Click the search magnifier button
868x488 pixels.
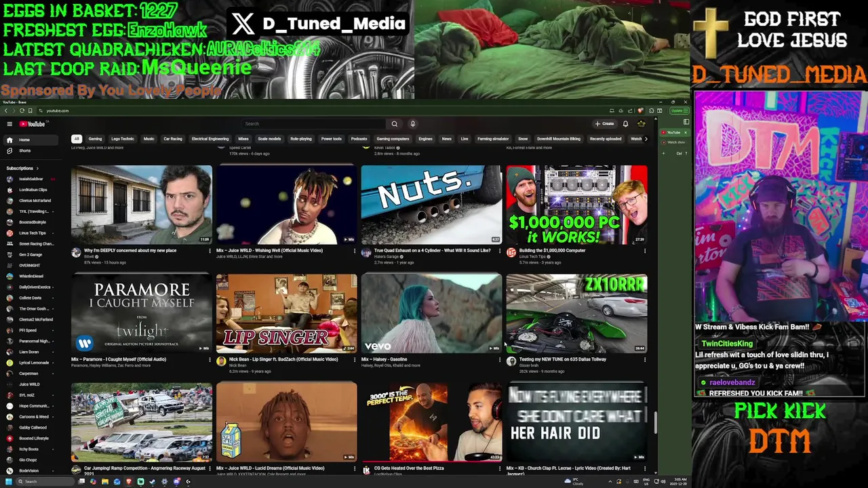coord(394,124)
